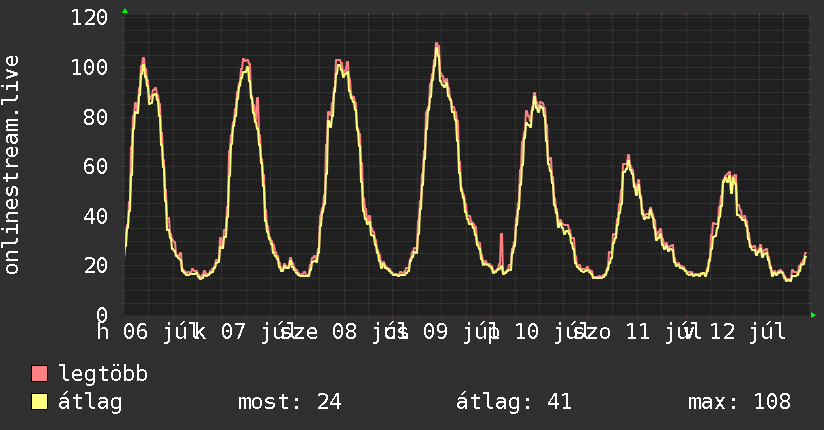The height and width of the screenshot is (430, 824).
Task: Click the átlag: 41 statistic
Action: coord(513,402)
